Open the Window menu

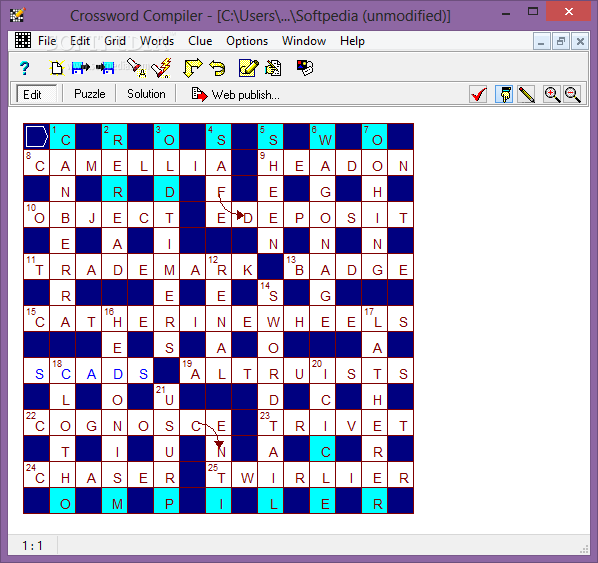(x=304, y=41)
